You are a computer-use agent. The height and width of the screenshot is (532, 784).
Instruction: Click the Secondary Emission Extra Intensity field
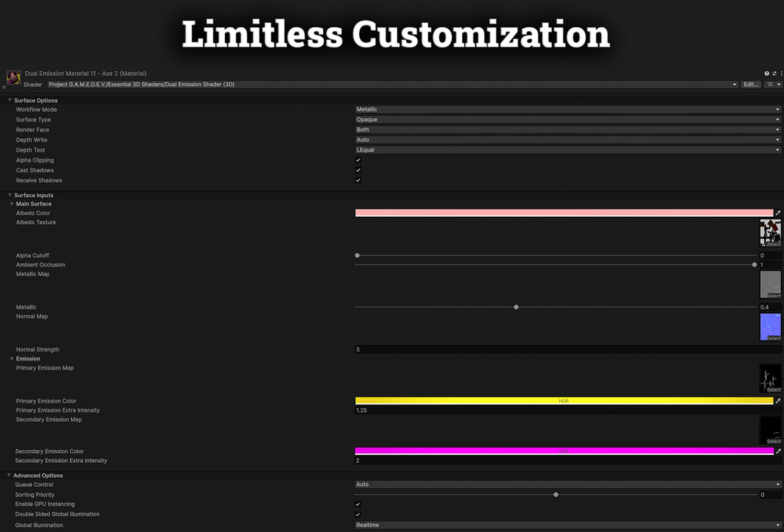coord(568,460)
